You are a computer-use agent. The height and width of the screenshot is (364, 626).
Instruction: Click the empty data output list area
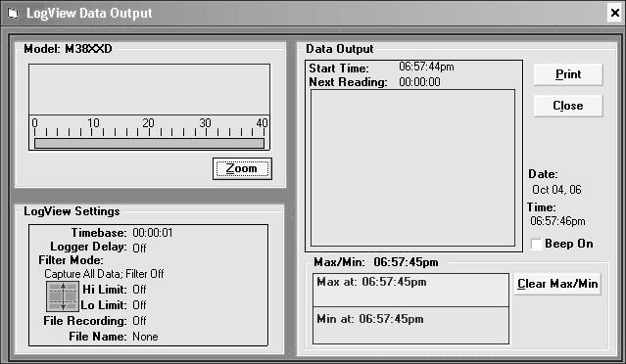tap(412, 168)
